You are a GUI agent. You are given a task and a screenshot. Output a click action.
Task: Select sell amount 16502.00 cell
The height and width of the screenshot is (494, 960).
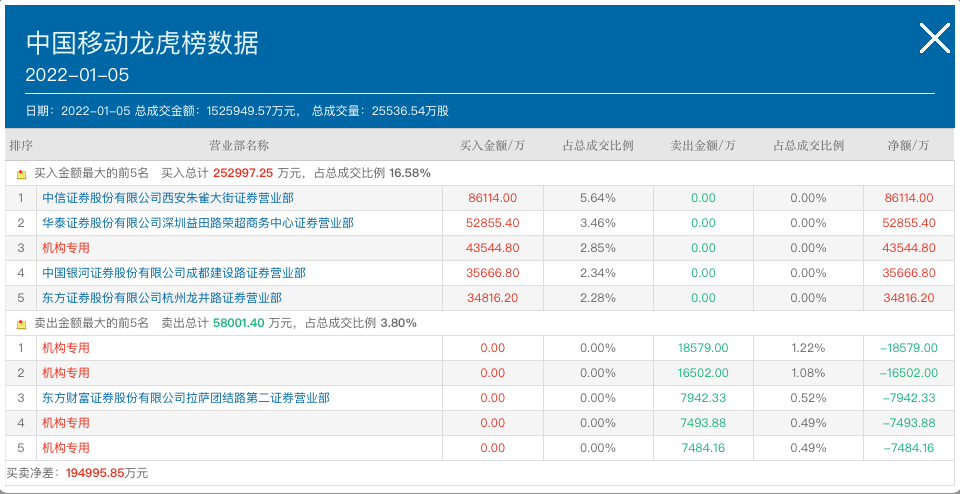click(703, 373)
